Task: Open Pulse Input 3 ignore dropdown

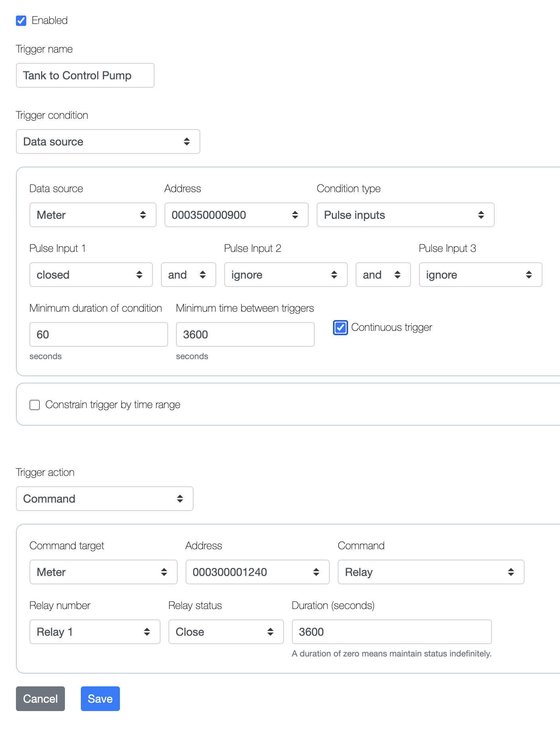Action: click(480, 275)
